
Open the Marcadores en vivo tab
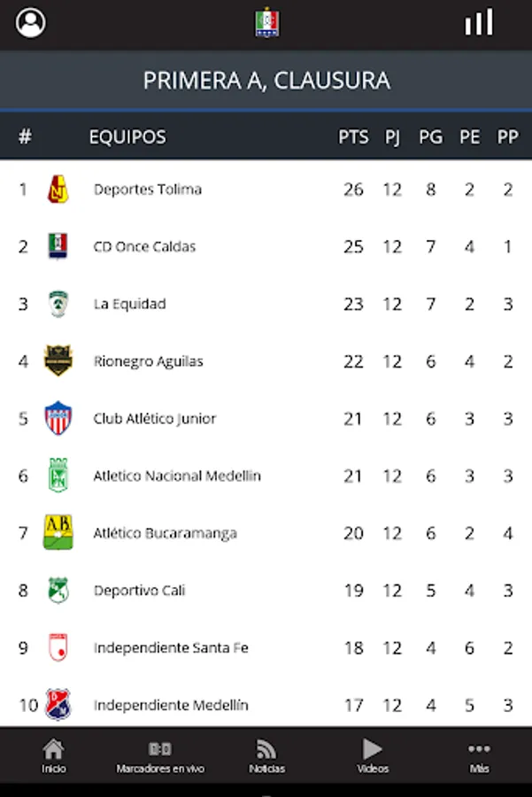coord(160,756)
